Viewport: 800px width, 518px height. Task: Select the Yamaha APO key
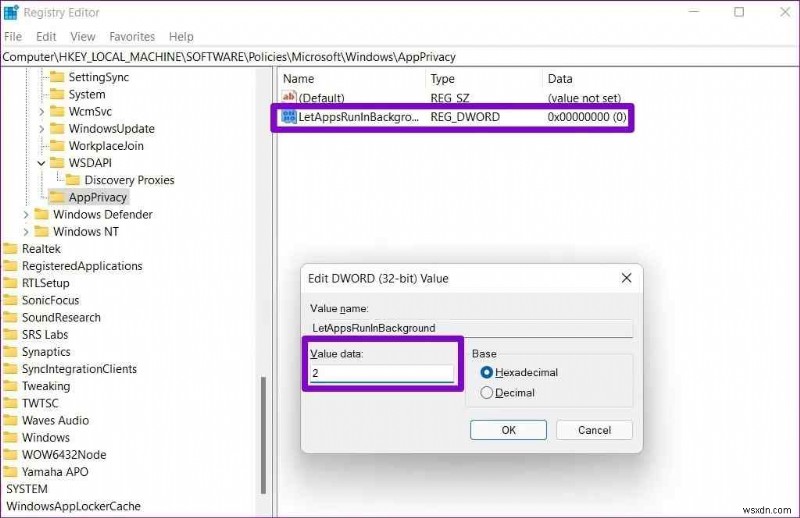click(x=55, y=472)
